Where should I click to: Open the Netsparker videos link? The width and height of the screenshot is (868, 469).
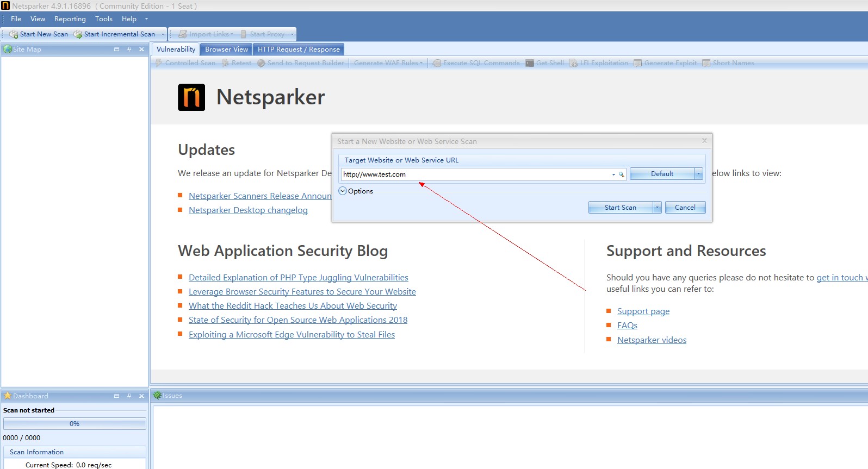pos(652,340)
